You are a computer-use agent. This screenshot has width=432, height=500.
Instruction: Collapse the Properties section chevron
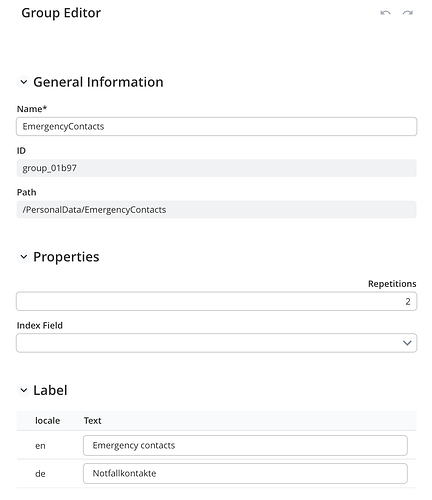tap(24, 257)
